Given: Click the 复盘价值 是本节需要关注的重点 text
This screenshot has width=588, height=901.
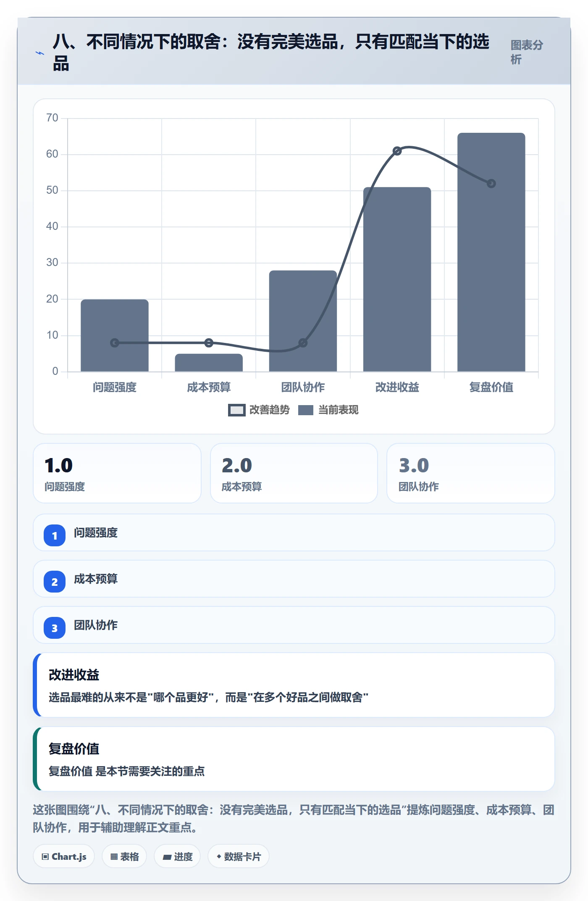Looking at the screenshot, I should pos(127,771).
